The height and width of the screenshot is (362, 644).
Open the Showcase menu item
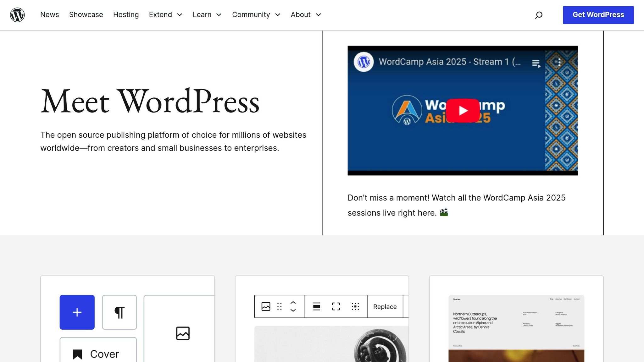coord(86,15)
